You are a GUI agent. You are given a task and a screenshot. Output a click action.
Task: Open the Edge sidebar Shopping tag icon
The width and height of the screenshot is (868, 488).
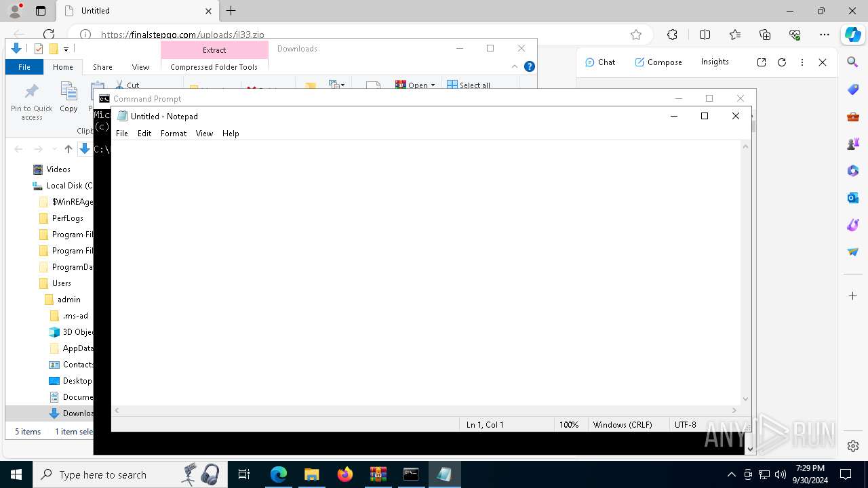coord(853,89)
